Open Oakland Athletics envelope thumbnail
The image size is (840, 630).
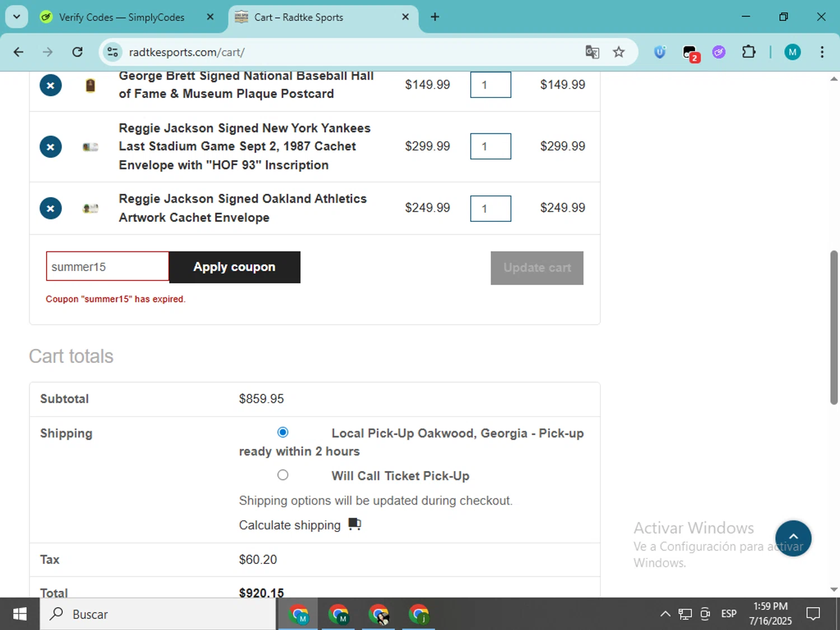[x=90, y=208]
